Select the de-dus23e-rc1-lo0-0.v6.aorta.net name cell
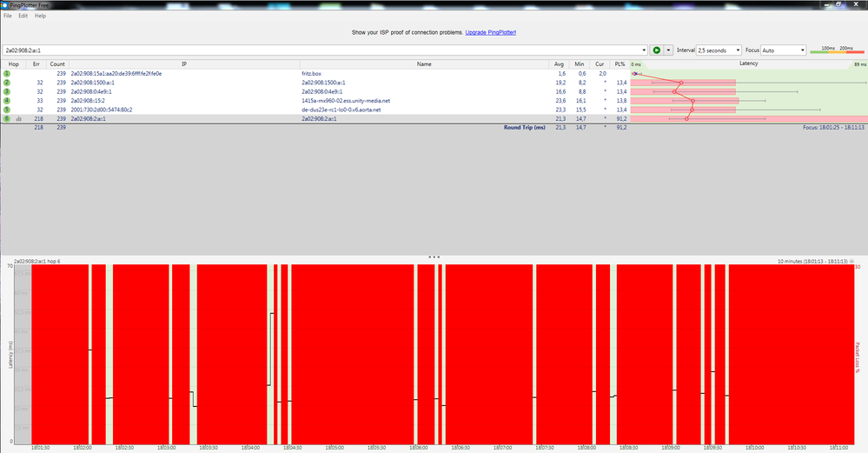 [x=341, y=110]
